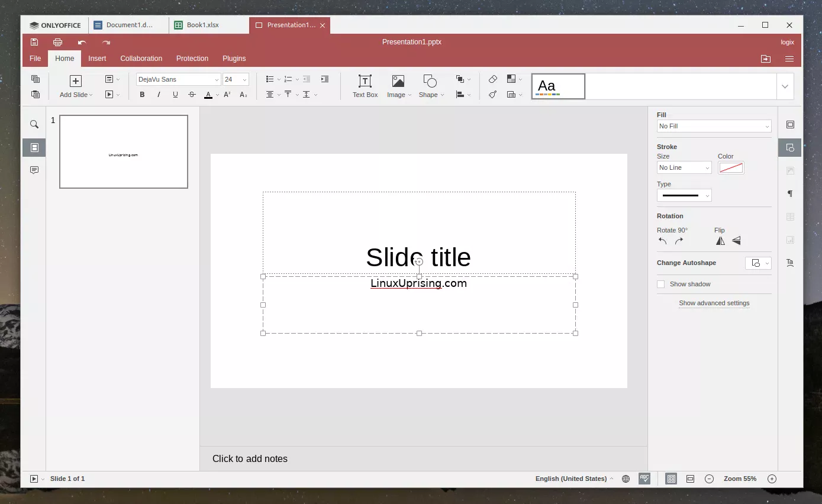Open Stroke size dropdown No Line
Viewport: 822px width, 504px height.
[684, 167]
